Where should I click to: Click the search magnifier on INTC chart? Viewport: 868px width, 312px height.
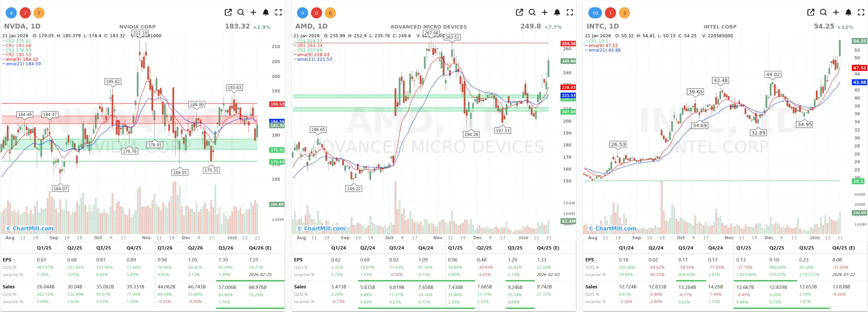coord(823,12)
